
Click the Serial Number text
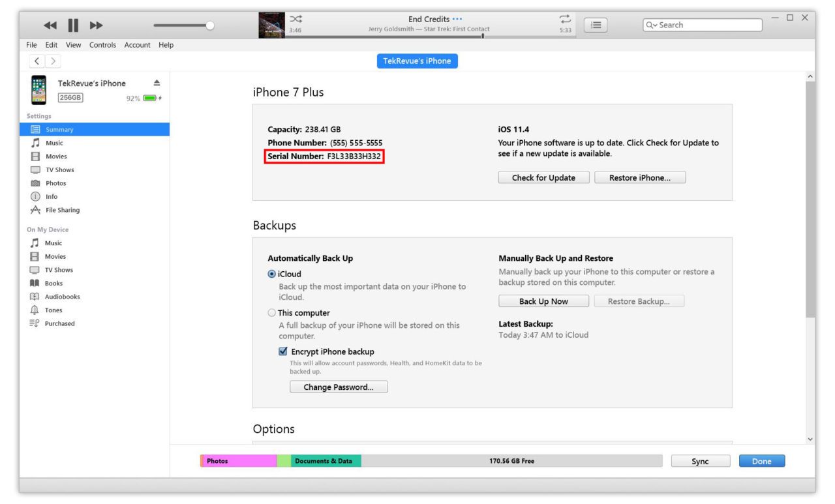point(324,156)
